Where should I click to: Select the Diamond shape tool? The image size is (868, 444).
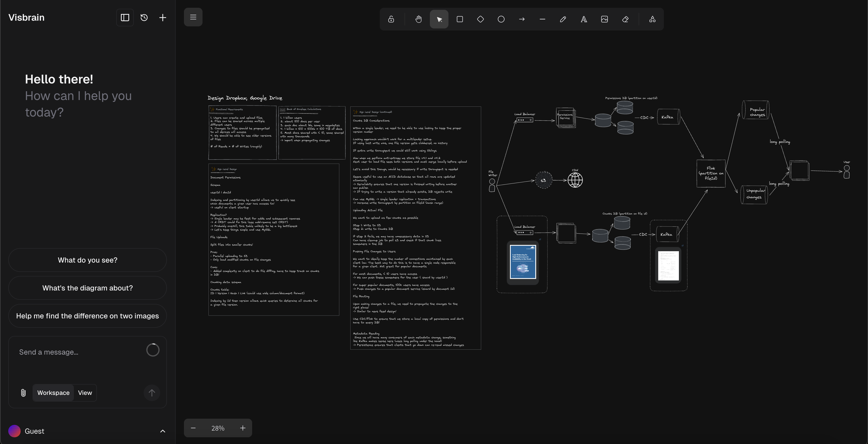481,19
